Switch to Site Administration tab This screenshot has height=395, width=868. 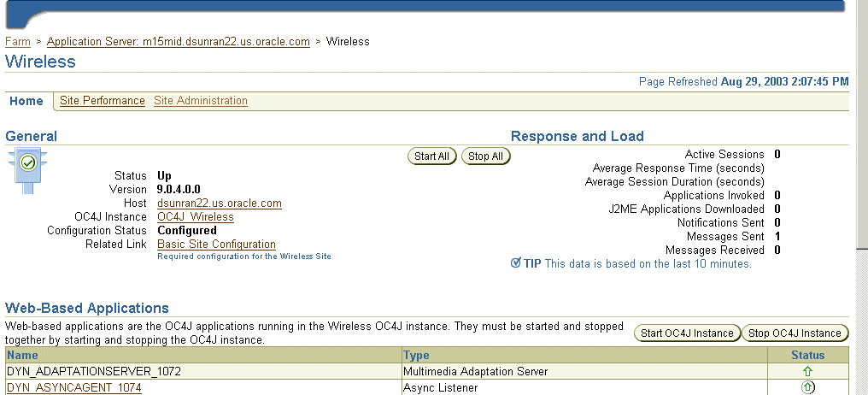click(201, 101)
